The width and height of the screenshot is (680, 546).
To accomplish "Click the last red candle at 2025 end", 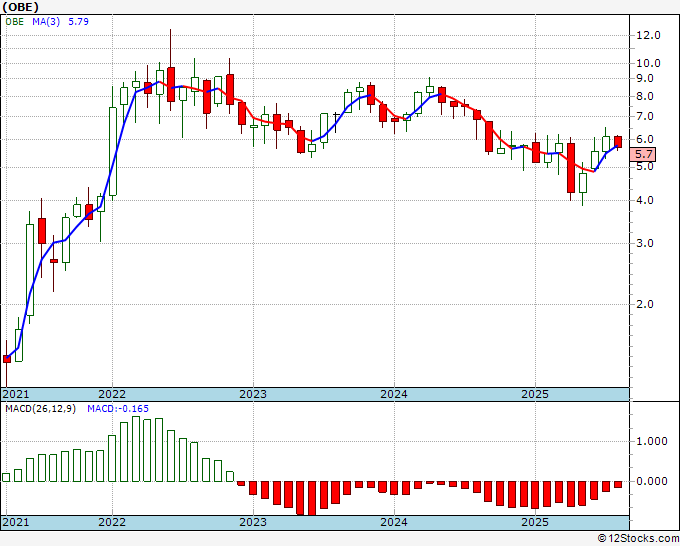I will tap(618, 142).
